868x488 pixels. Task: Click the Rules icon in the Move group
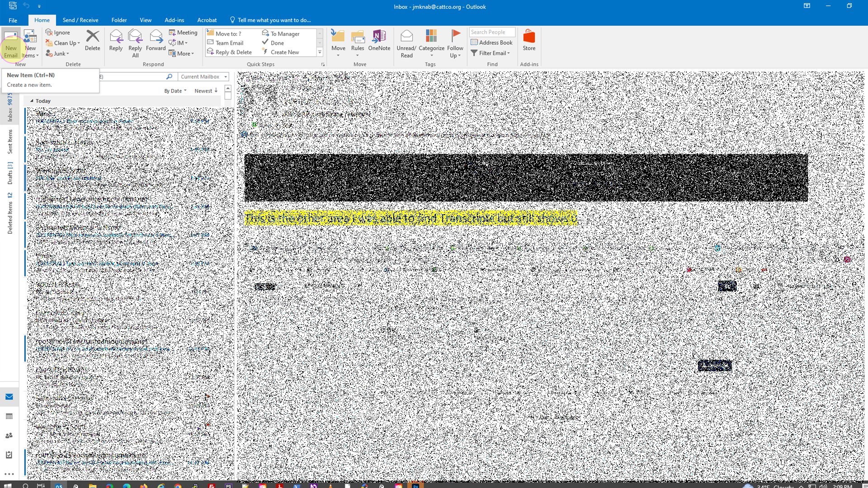[x=358, y=42]
